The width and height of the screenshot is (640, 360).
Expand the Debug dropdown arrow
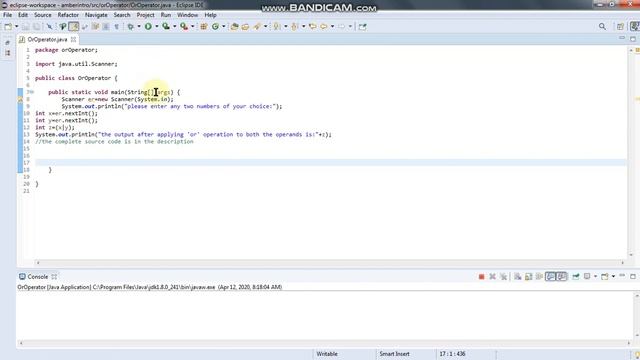click(x=139, y=27)
